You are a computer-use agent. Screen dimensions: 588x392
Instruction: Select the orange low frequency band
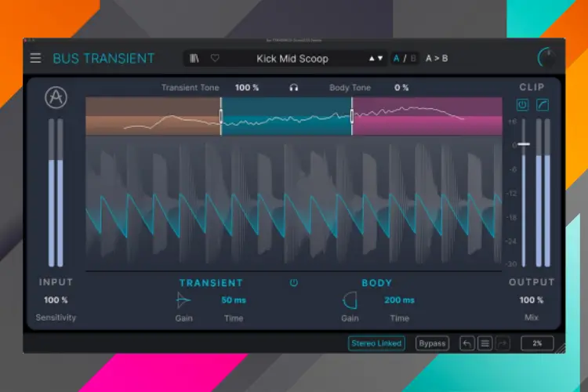coord(153,116)
